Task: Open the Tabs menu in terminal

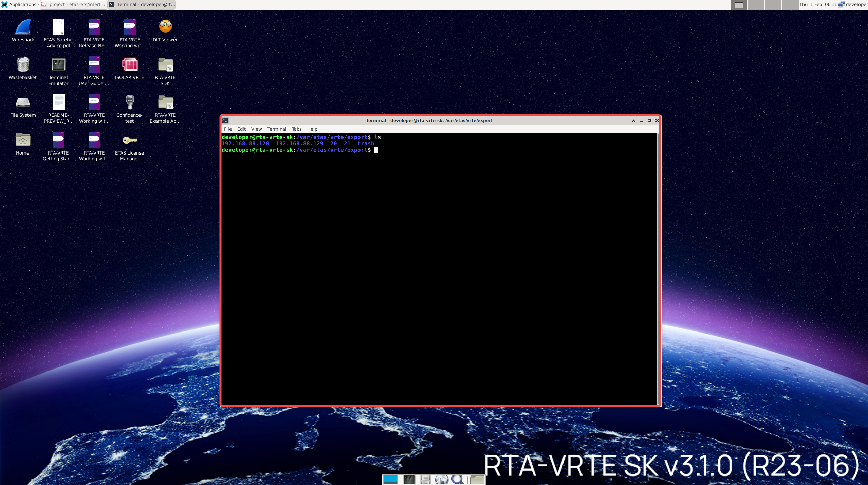Action: 296,129
